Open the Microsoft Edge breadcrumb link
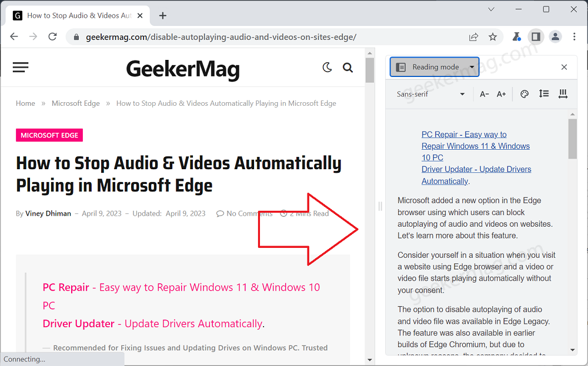 pyautogui.click(x=76, y=103)
